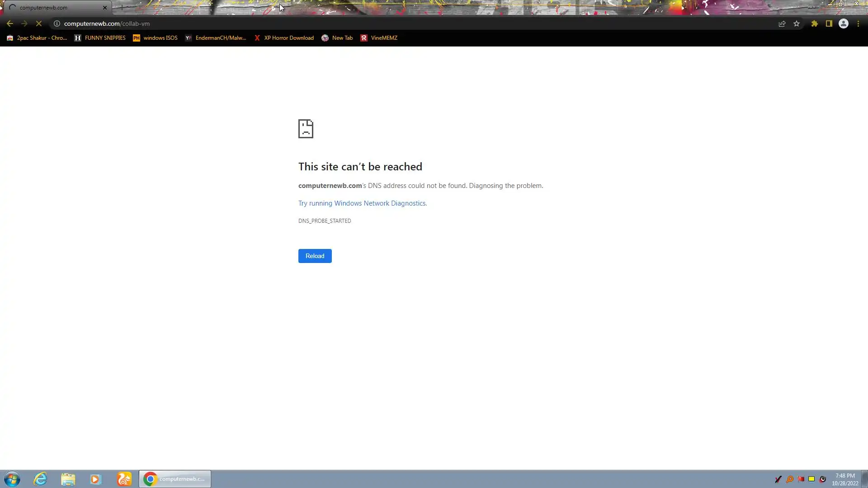Open Chrome three-dot menu
The image size is (868, 488).
pyautogui.click(x=858, y=23)
